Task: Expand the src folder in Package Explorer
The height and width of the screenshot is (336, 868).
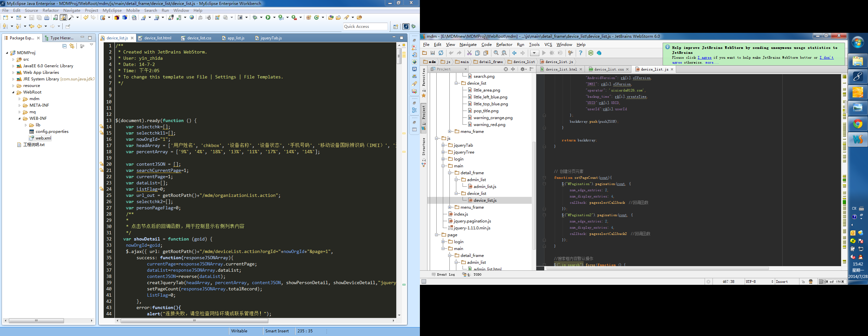Action: tap(13, 59)
